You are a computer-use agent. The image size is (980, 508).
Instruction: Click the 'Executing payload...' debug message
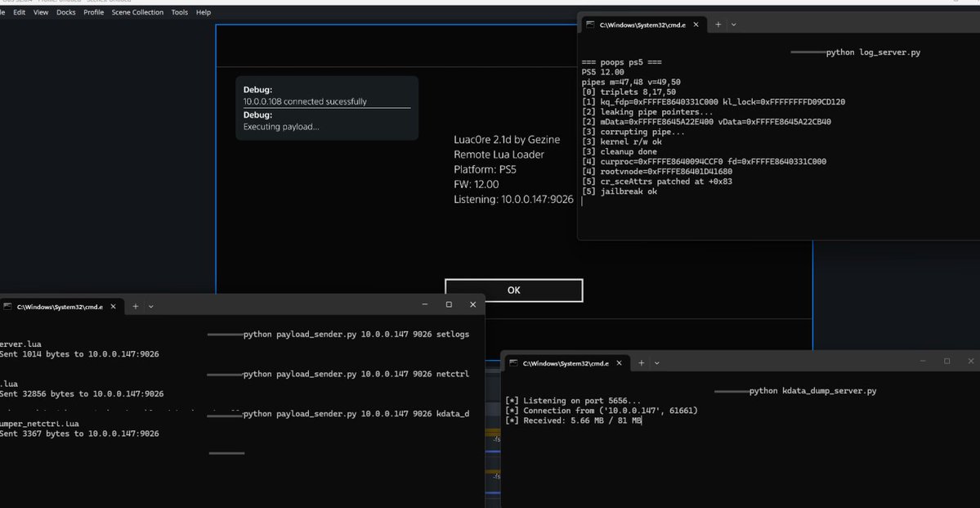tap(281, 127)
